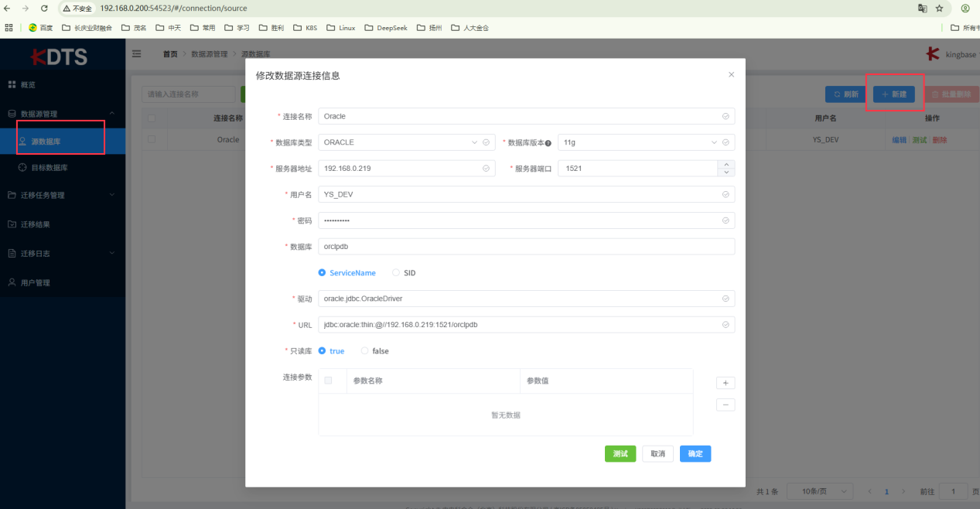The width and height of the screenshot is (980, 509).
Task: Expand the 迁移任务管理 menu
Action: pyautogui.click(x=63, y=195)
